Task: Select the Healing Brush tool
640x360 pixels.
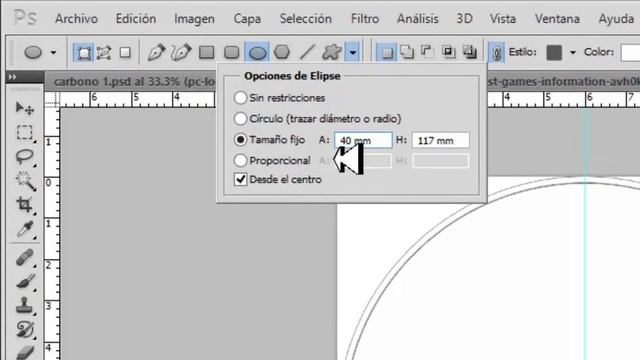Action: [25, 258]
